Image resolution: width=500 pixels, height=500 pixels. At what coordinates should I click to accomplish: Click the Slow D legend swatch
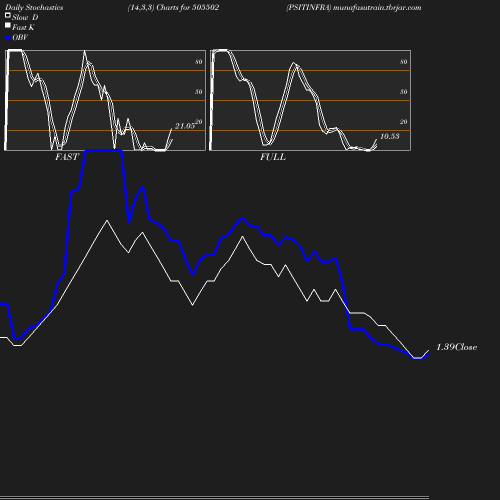[8, 15]
